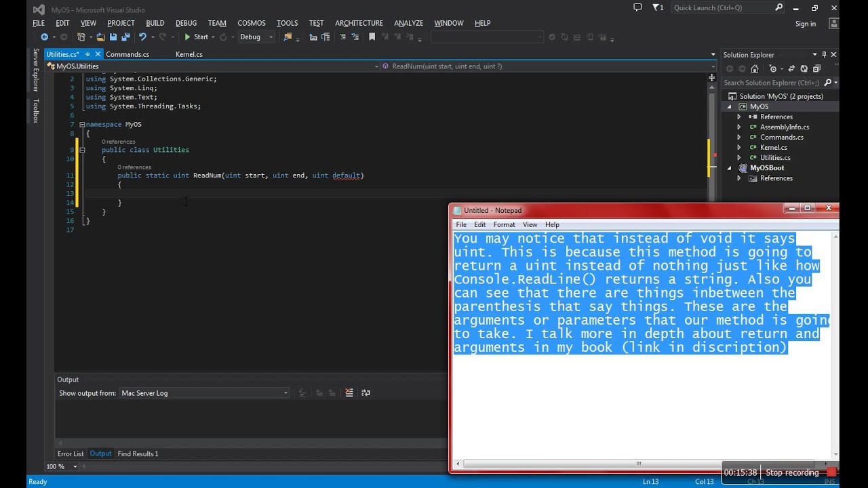Click the Uncomment Selected Lines icon
The width and height of the screenshot is (868, 488).
(x=355, y=37)
